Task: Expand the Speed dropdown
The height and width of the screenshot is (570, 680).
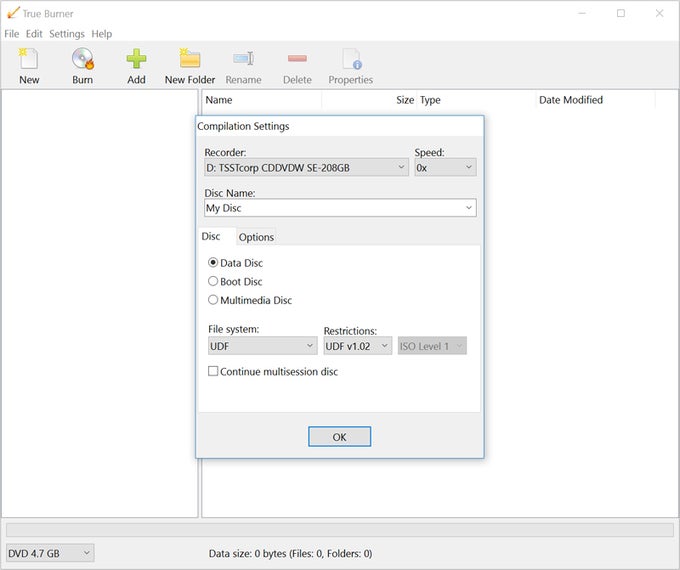Action: [x=445, y=167]
